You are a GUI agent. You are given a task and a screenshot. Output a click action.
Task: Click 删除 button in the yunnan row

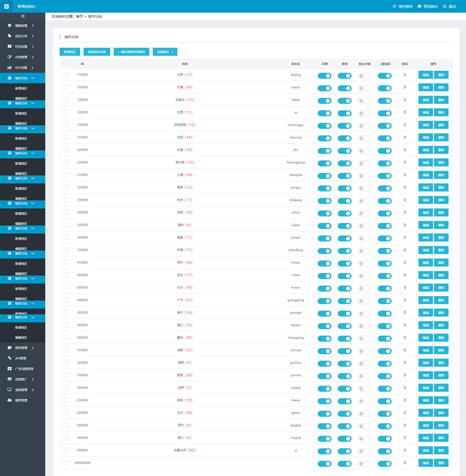(x=441, y=375)
